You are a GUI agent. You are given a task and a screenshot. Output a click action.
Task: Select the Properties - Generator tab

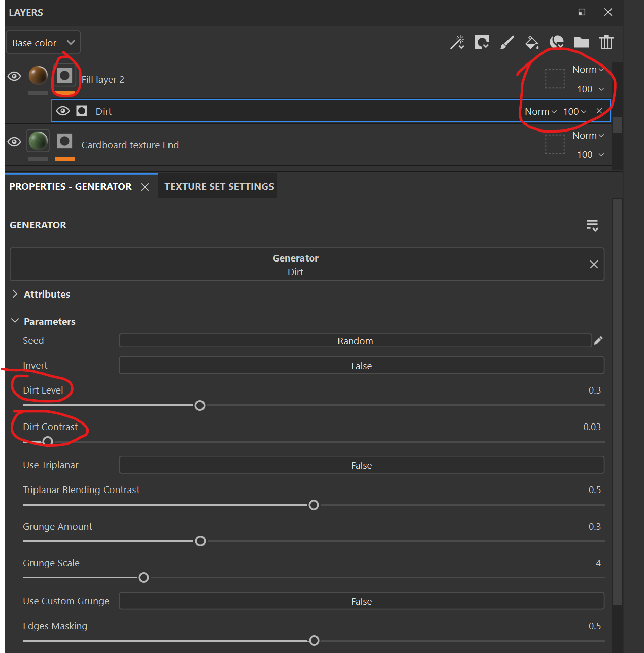[x=71, y=186]
